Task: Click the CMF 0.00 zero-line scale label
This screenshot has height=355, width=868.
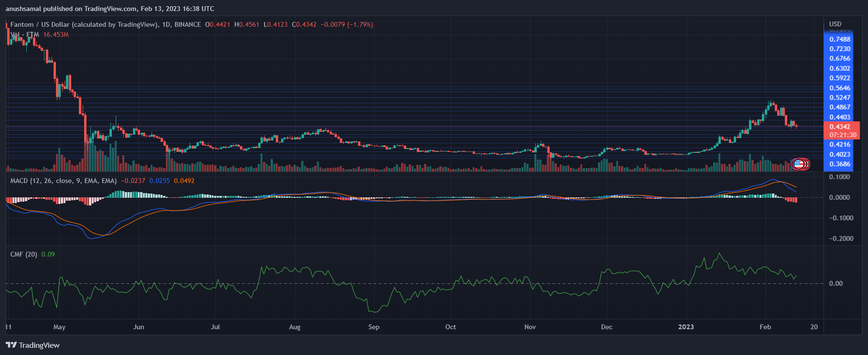Action: [x=835, y=283]
